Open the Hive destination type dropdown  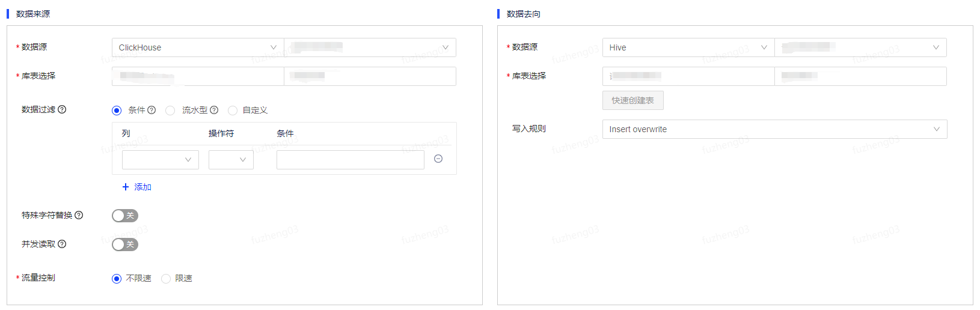(x=688, y=47)
